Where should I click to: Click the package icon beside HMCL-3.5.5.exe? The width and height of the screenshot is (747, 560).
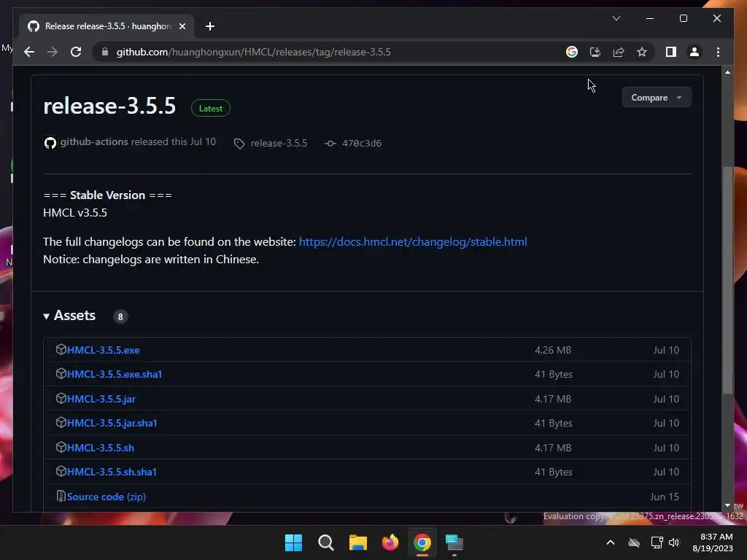(61, 349)
